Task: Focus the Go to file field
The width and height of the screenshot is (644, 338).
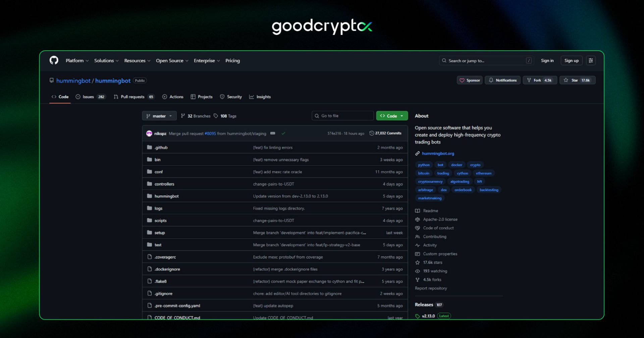Action: 342,116
